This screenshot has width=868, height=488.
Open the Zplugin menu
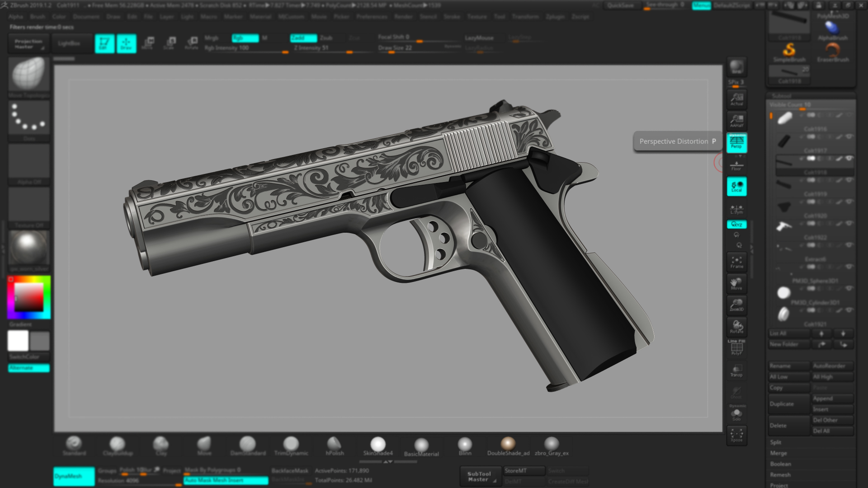pyautogui.click(x=556, y=17)
